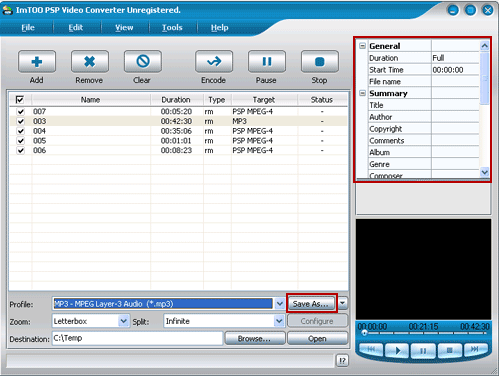This screenshot has width=499, height=376.
Task: Sort list by Status column header
Action: click(x=322, y=99)
